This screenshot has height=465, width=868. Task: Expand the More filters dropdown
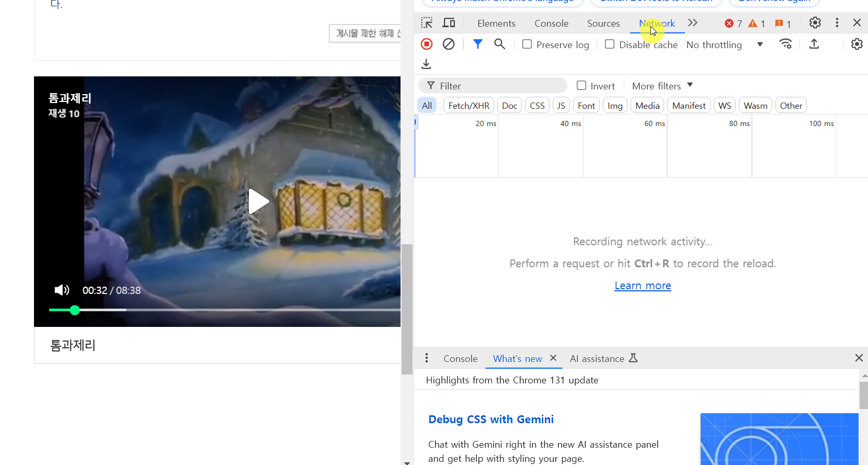pyautogui.click(x=663, y=86)
